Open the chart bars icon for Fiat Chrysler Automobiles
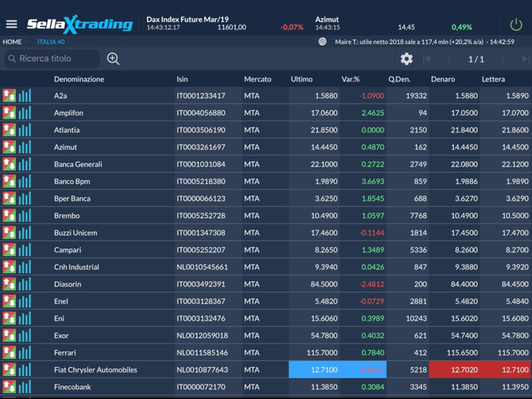Image resolution: width=532 pixels, height=399 pixels. point(25,370)
